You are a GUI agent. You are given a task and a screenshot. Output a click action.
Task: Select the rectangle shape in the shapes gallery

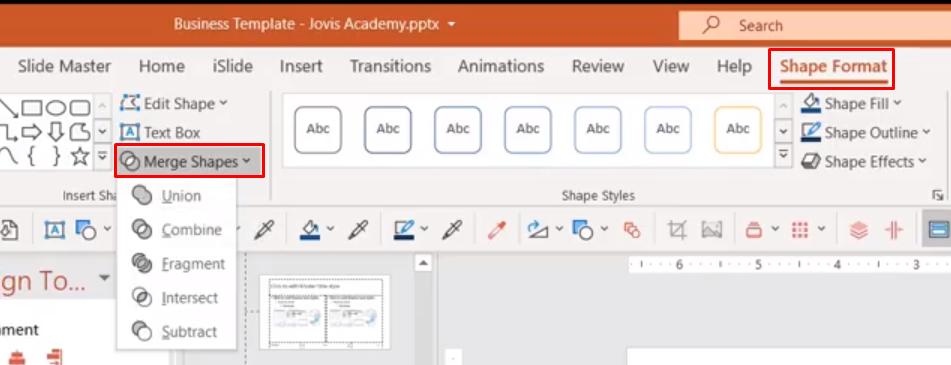click(32, 108)
